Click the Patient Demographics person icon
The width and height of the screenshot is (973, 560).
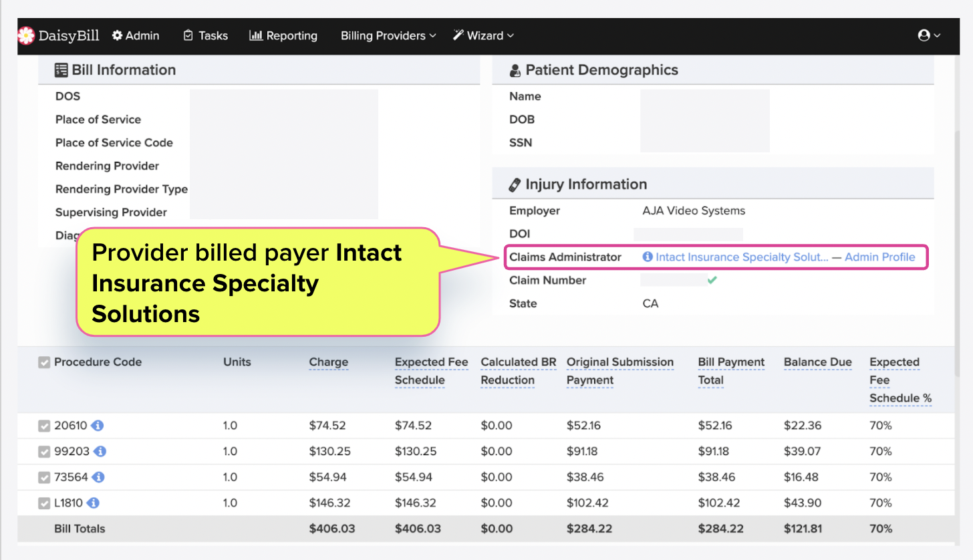[515, 70]
